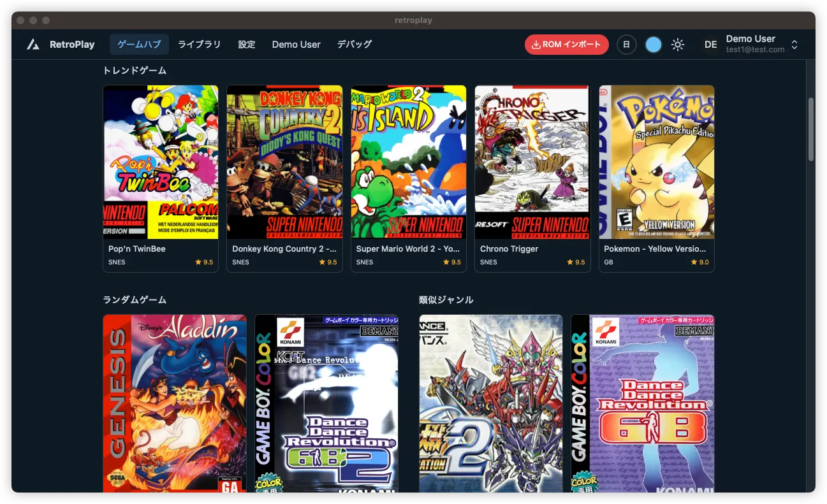
Task: Go to the Demo User tab
Action: 296,45
